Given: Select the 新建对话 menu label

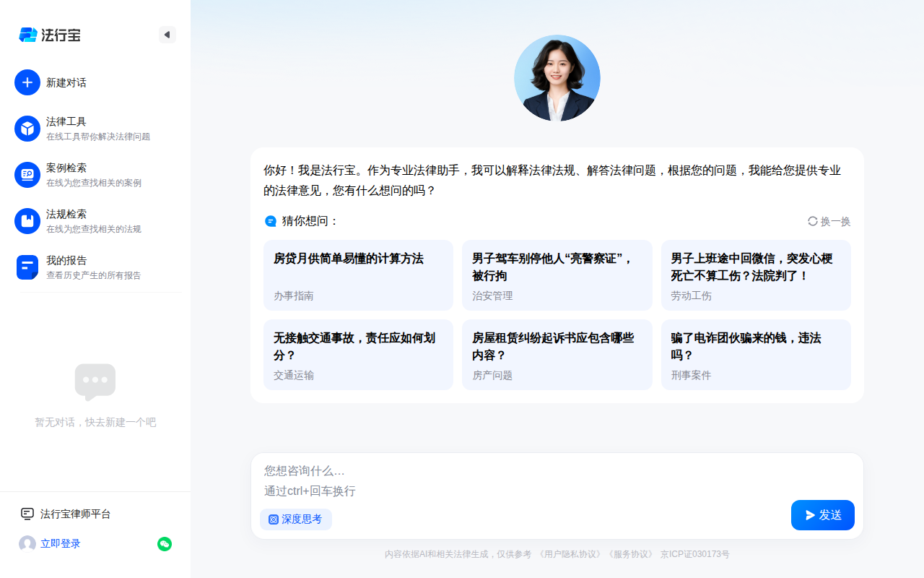Looking at the screenshot, I should click(x=66, y=82).
